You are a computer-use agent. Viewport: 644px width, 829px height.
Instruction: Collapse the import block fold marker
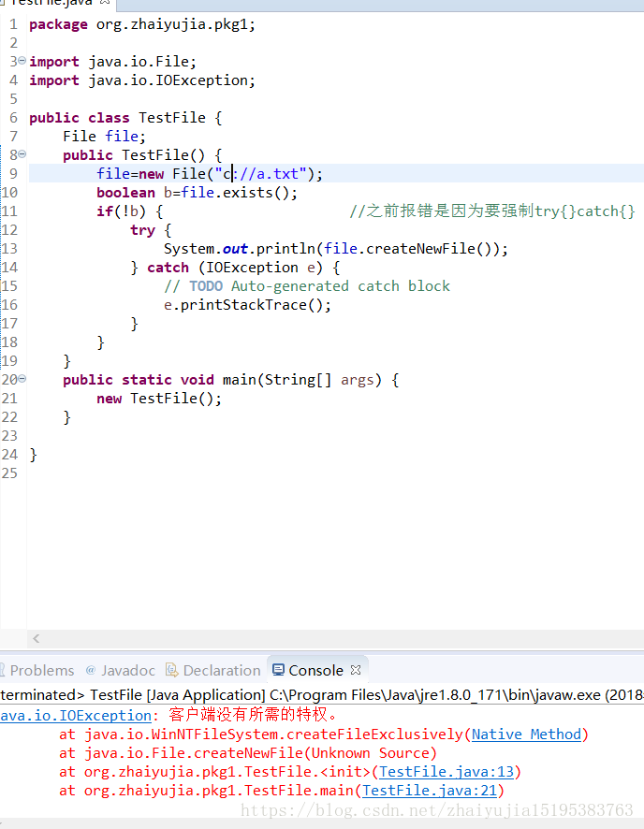point(22,61)
